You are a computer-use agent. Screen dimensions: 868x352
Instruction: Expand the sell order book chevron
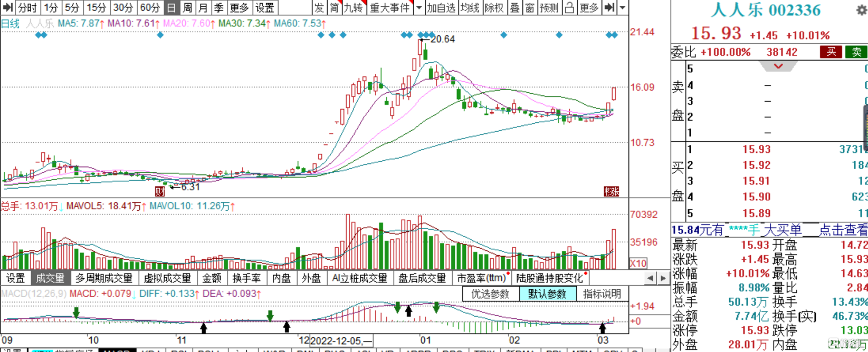coord(778,66)
